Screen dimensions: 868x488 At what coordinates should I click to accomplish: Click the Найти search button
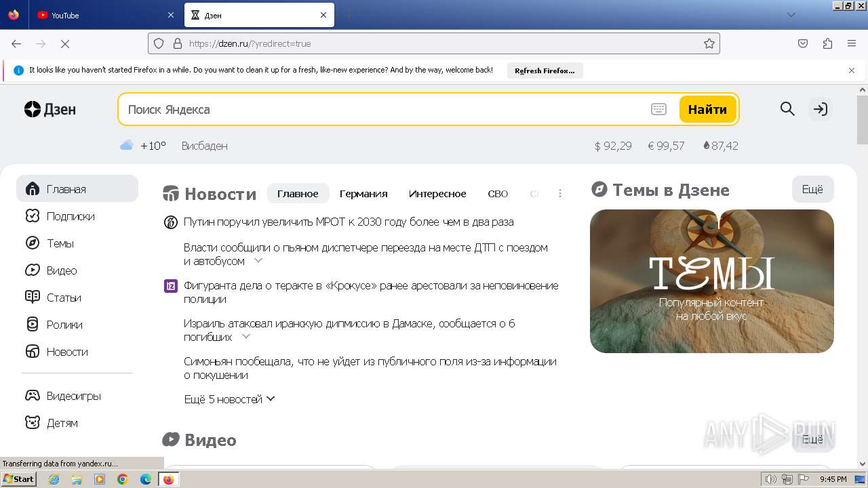(x=707, y=109)
